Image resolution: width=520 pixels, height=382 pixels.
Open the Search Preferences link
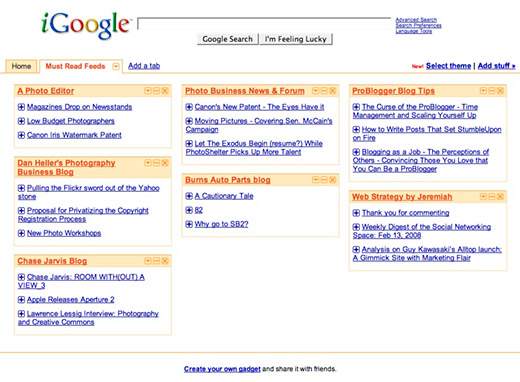point(418,25)
